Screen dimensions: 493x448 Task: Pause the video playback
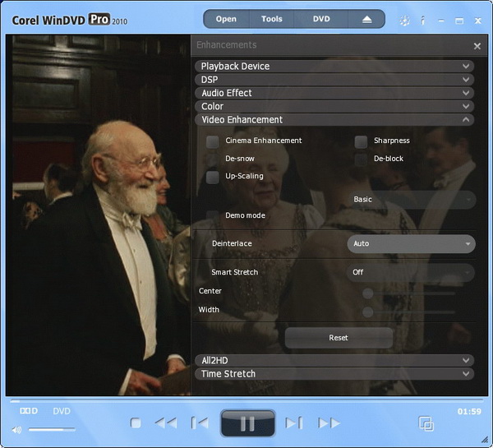click(248, 423)
